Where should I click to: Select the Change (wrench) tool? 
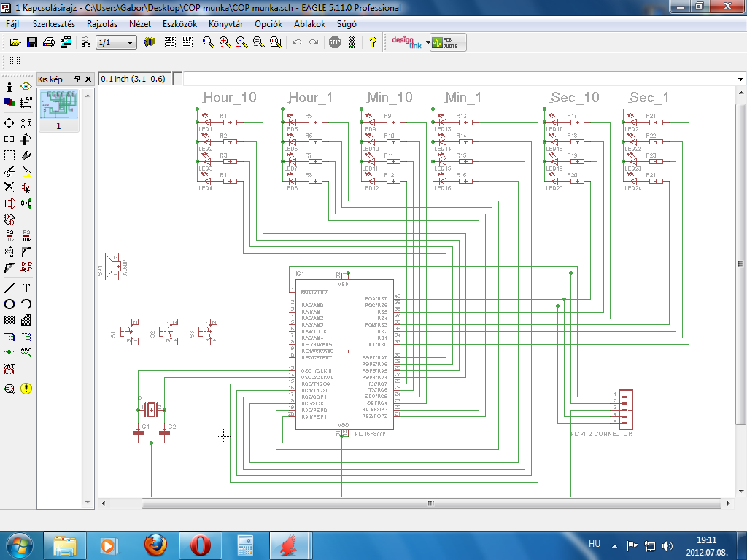point(26,156)
